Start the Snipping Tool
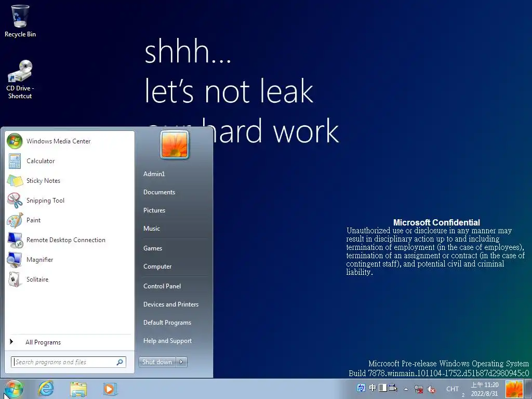The width and height of the screenshot is (532, 399). [x=70, y=200]
